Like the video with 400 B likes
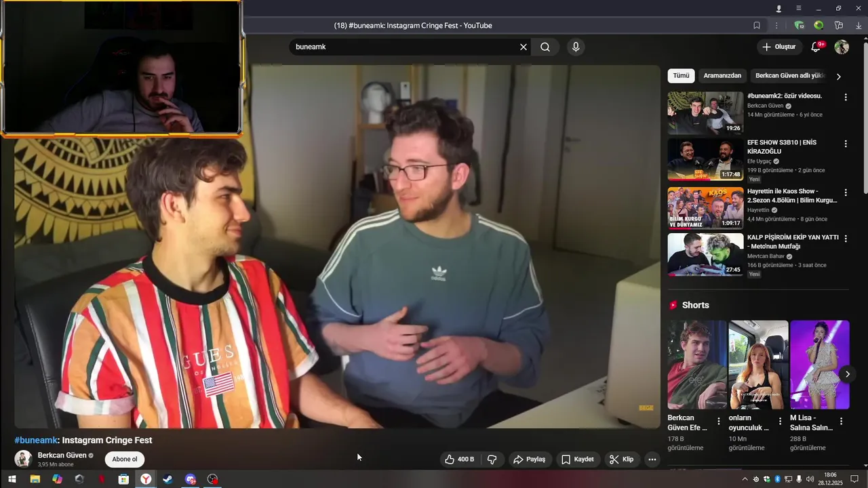The height and width of the screenshot is (488, 868). (459, 460)
